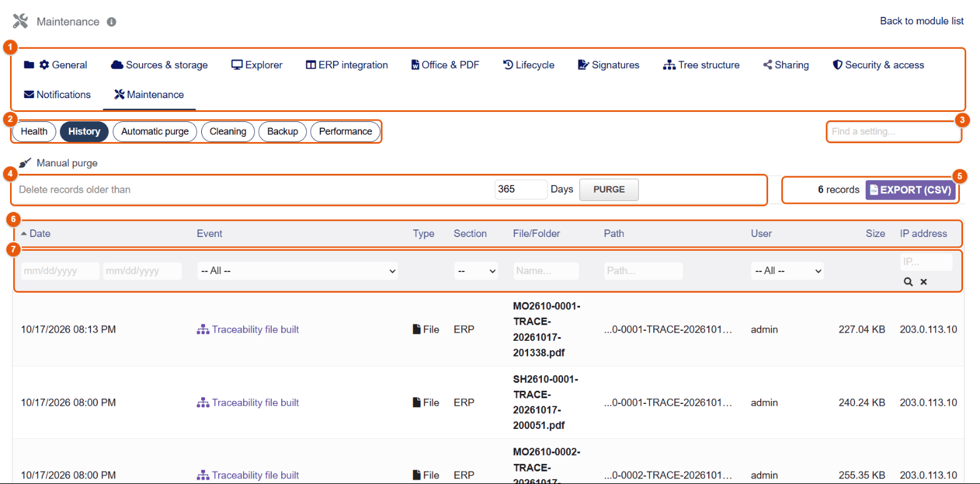Click the file icon in the 255.35 KB row
The image size is (980, 484).
click(416, 475)
